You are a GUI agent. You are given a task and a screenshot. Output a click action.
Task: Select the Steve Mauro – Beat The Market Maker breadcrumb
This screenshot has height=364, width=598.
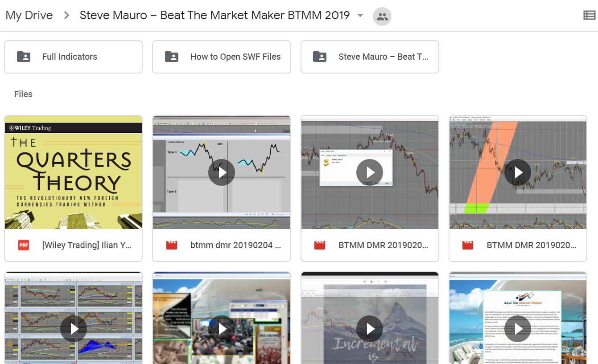coord(214,15)
